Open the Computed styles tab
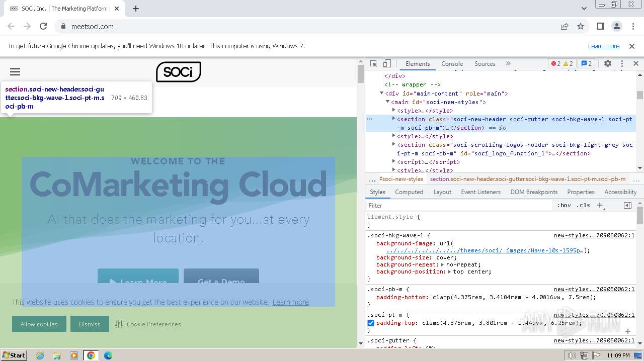644x362 pixels. (409, 192)
